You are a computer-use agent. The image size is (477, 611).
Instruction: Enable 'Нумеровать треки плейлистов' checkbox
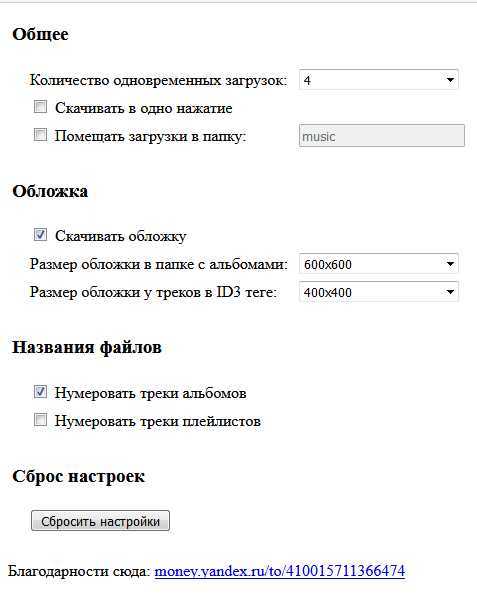pyautogui.click(x=40, y=420)
